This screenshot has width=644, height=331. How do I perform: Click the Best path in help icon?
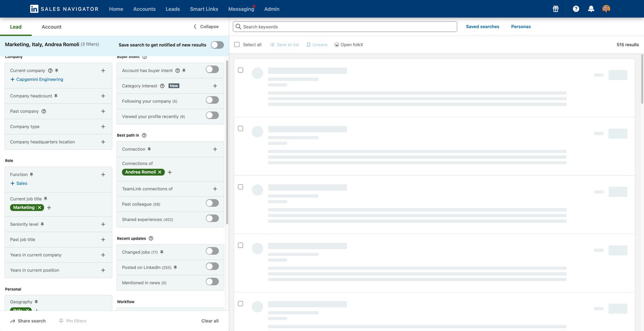coord(144,136)
